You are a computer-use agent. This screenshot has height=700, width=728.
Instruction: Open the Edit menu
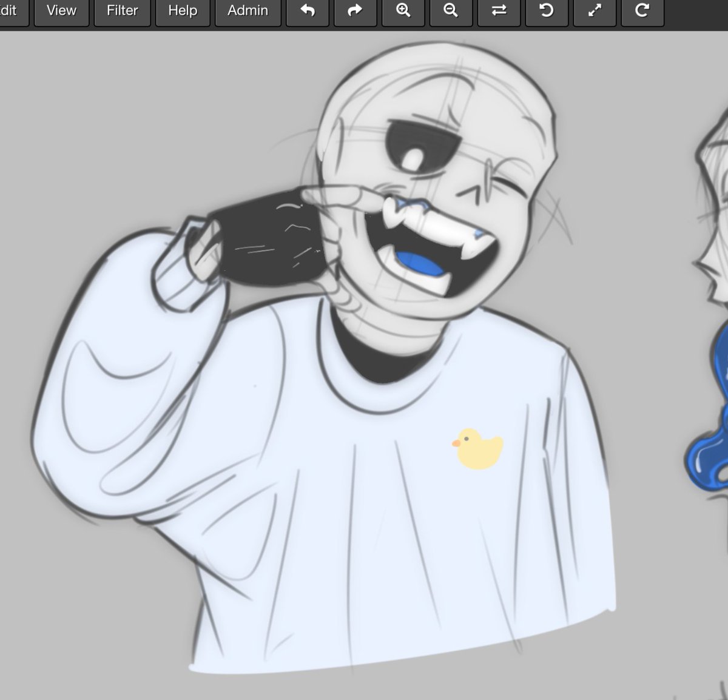point(13,12)
